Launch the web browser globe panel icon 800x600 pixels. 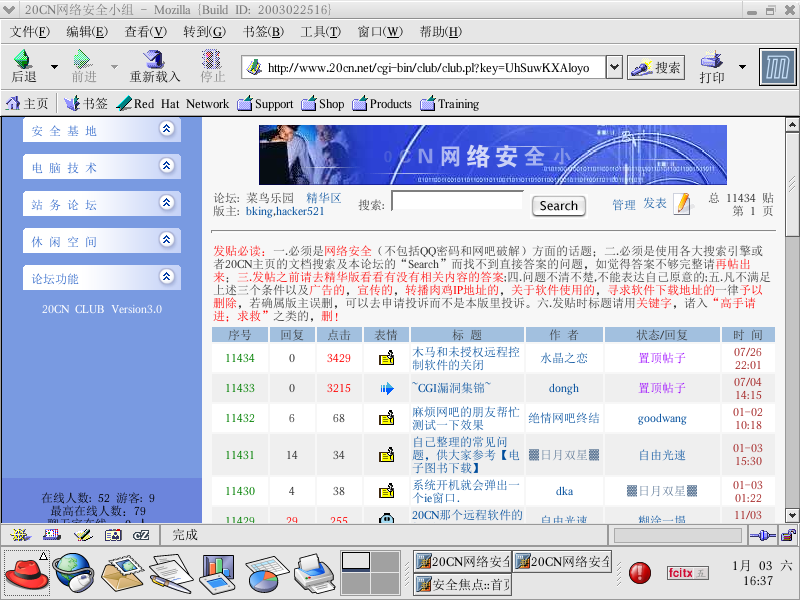(x=74, y=573)
